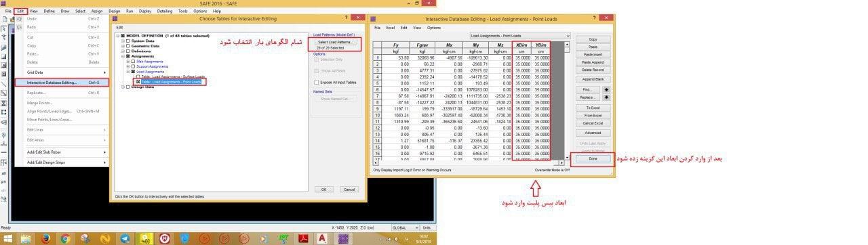Open the Define menu
Image resolution: width=868 pixels, height=245 pixels.
pyautogui.click(x=50, y=11)
